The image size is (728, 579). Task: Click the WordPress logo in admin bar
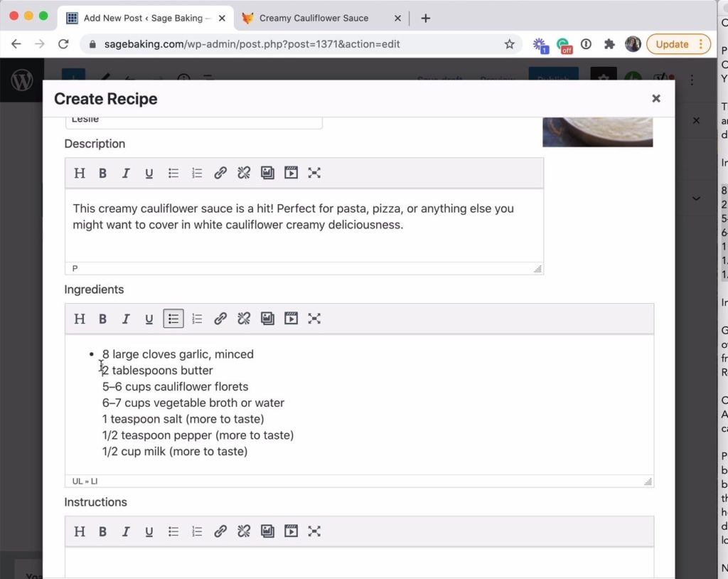pyautogui.click(x=22, y=80)
